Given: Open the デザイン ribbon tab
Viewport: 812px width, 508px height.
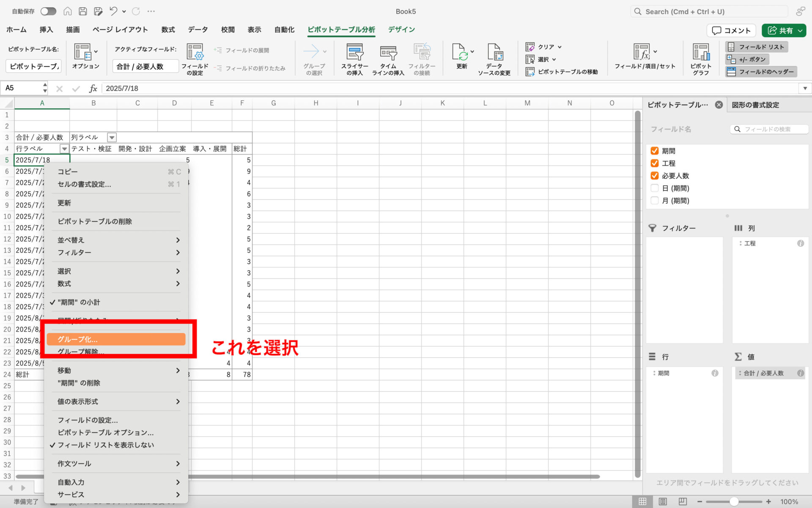Looking at the screenshot, I should pos(401,30).
